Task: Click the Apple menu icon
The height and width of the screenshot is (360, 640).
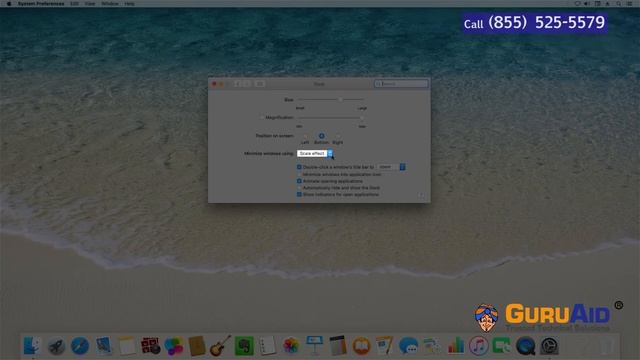Action: 9,4
